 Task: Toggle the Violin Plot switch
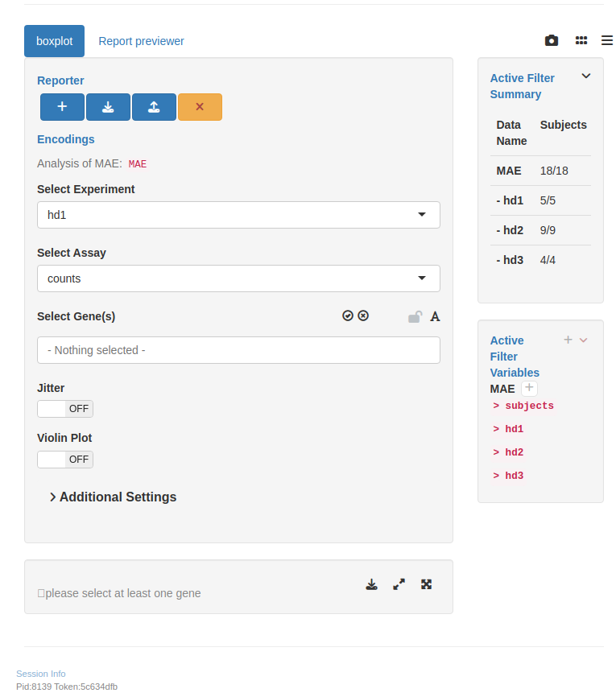[65, 460]
